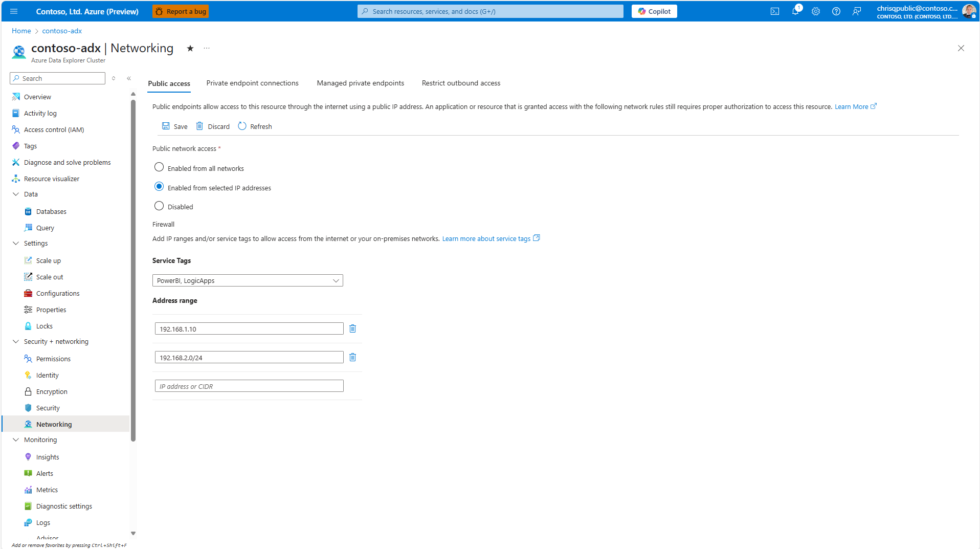
Task: Click the empty IP address or CIDR field
Action: click(249, 386)
